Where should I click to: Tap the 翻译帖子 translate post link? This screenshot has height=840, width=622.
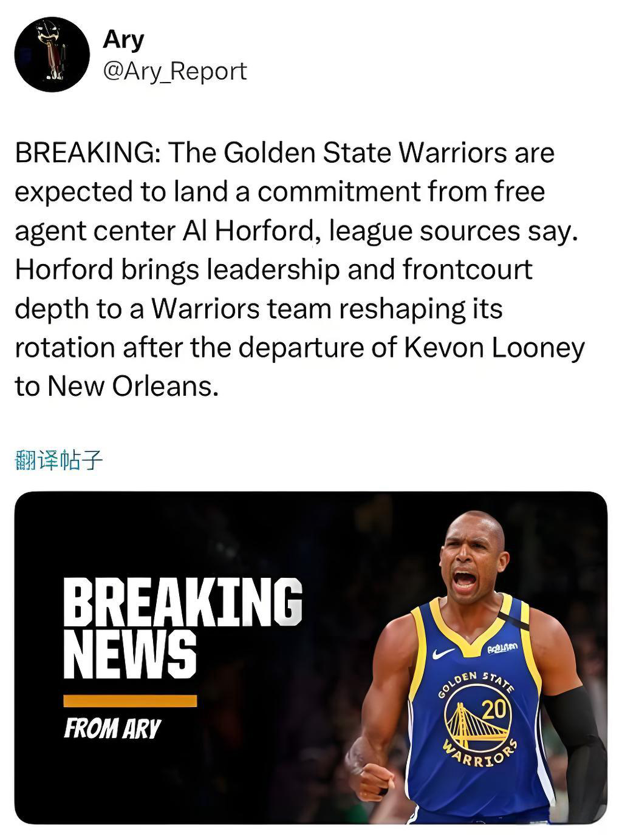58,460
